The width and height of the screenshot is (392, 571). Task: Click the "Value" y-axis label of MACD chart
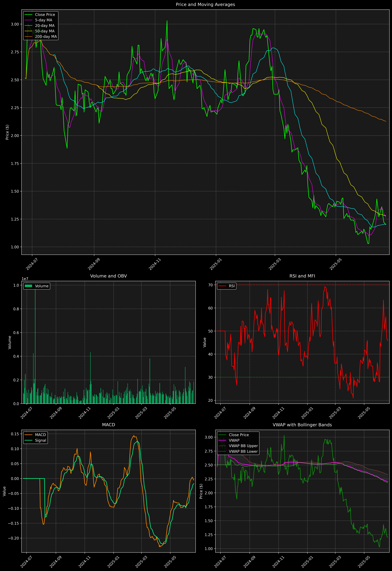pos(4,491)
